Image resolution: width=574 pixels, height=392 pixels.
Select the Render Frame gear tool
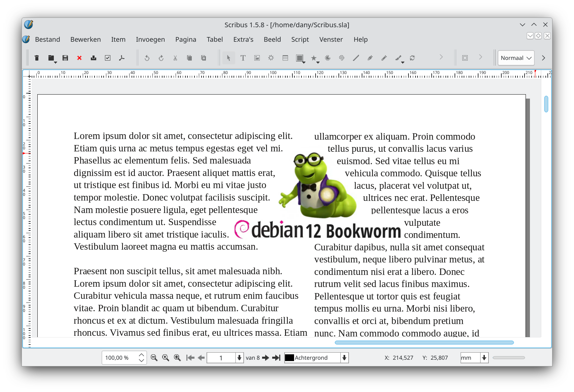(x=271, y=58)
